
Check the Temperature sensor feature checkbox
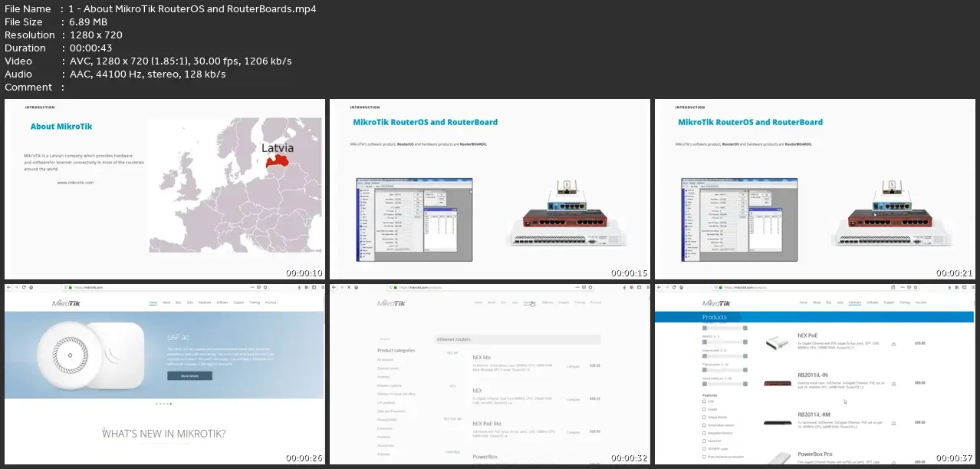[705, 425]
